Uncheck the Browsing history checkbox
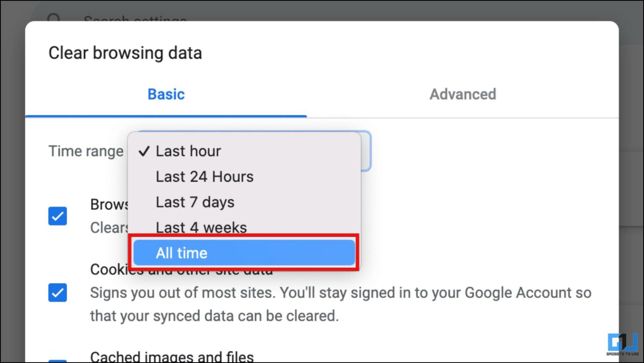Viewport: 644px width, 363px height. (57, 216)
